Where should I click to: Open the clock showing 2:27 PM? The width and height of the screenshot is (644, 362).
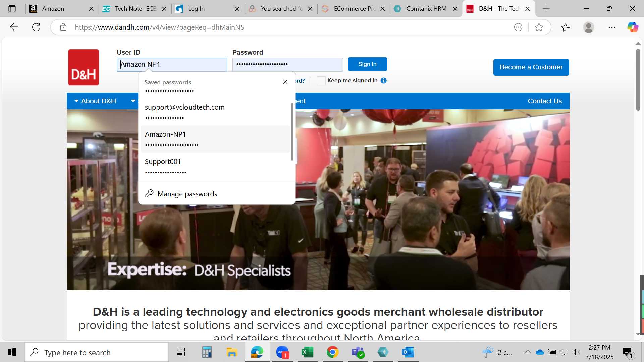coord(599,352)
